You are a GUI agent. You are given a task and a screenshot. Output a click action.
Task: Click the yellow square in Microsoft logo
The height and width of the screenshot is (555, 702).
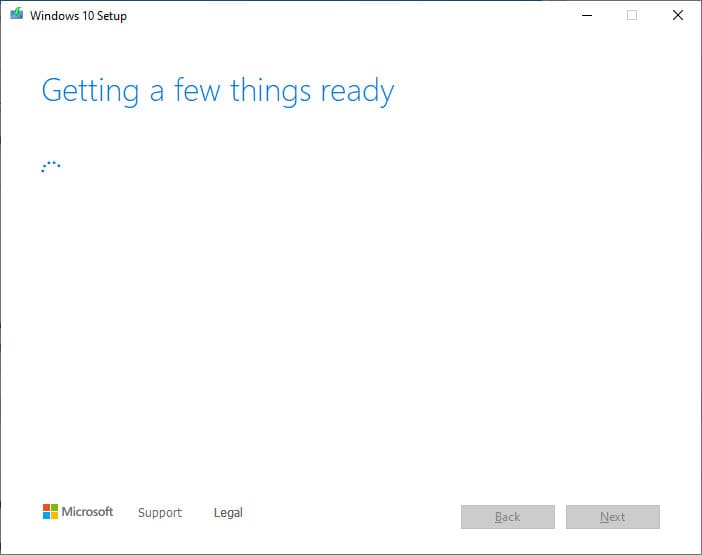[54, 516]
